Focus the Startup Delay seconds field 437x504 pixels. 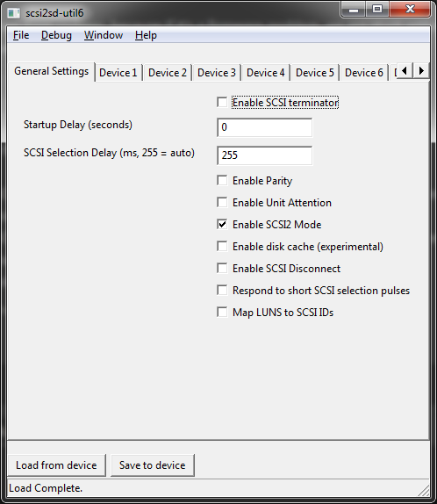264,127
